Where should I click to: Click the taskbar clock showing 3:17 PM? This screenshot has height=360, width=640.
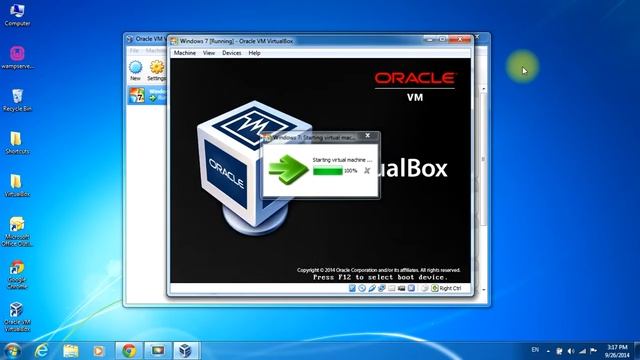tap(617, 351)
